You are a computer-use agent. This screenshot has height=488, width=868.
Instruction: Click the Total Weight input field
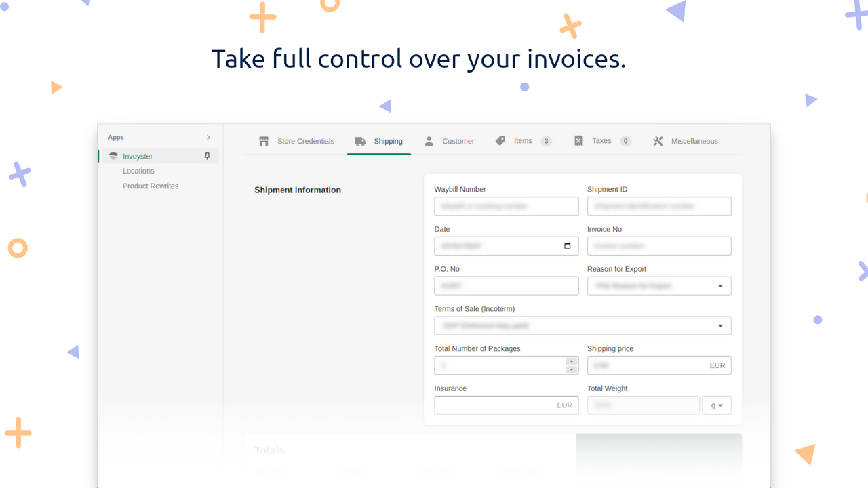point(644,405)
